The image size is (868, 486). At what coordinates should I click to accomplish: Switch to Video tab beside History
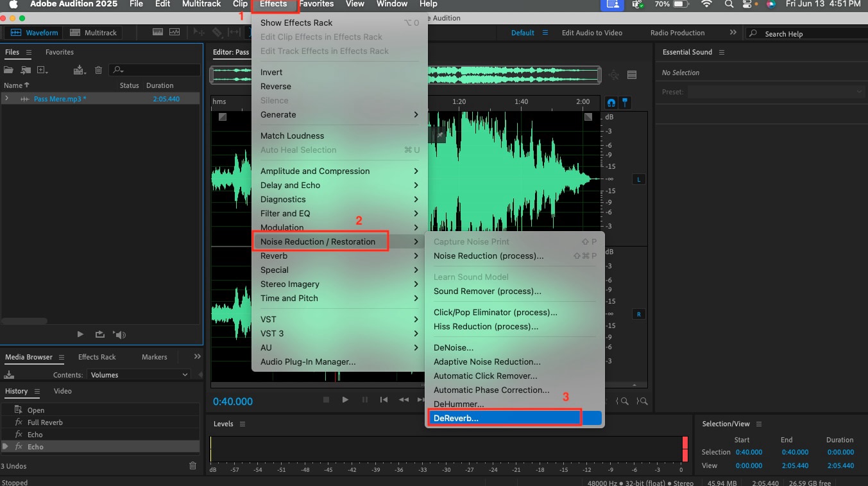[63, 391]
